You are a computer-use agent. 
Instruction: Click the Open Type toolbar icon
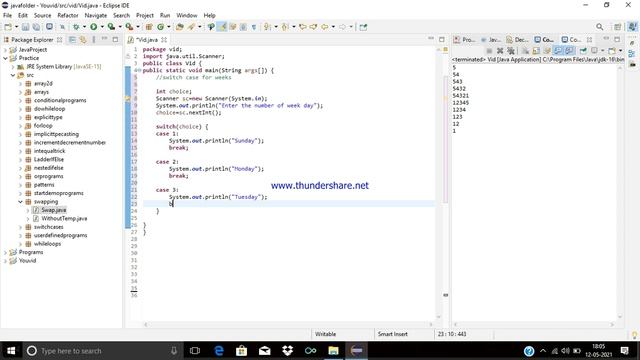[x=179, y=27]
